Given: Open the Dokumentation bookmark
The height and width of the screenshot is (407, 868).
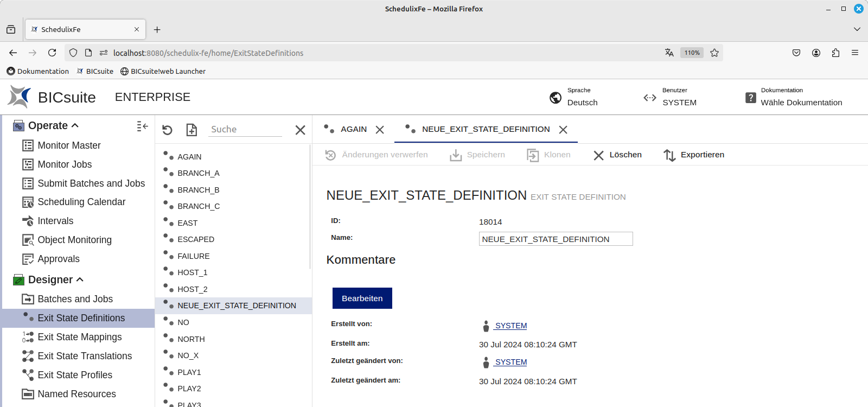Looking at the screenshot, I should tap(38, 71).
